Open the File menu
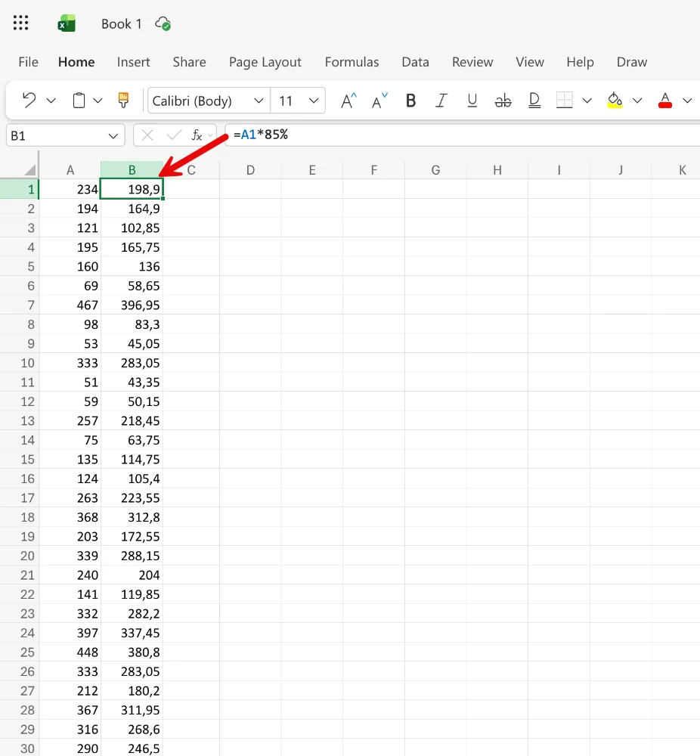 click(x=29, y=62)
